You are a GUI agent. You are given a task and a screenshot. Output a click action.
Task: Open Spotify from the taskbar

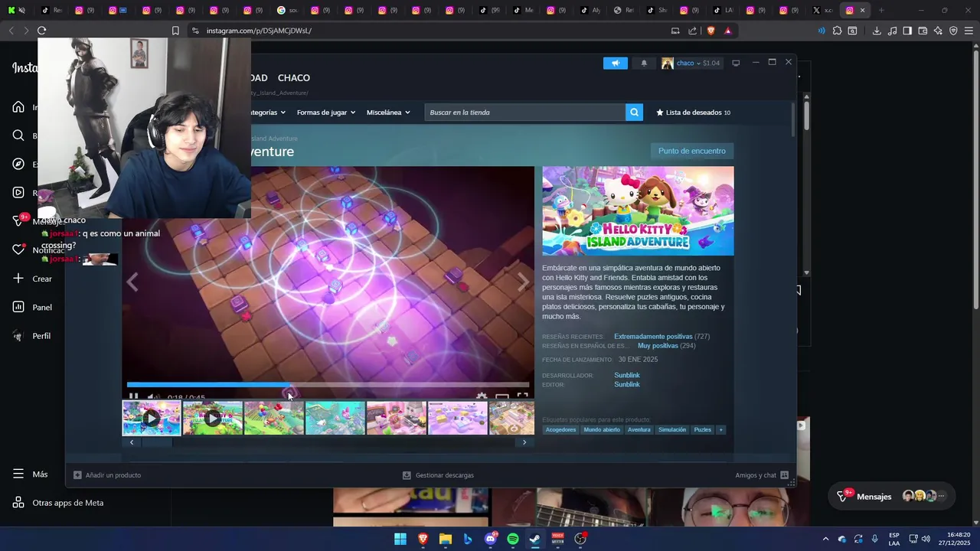point(513,539)
